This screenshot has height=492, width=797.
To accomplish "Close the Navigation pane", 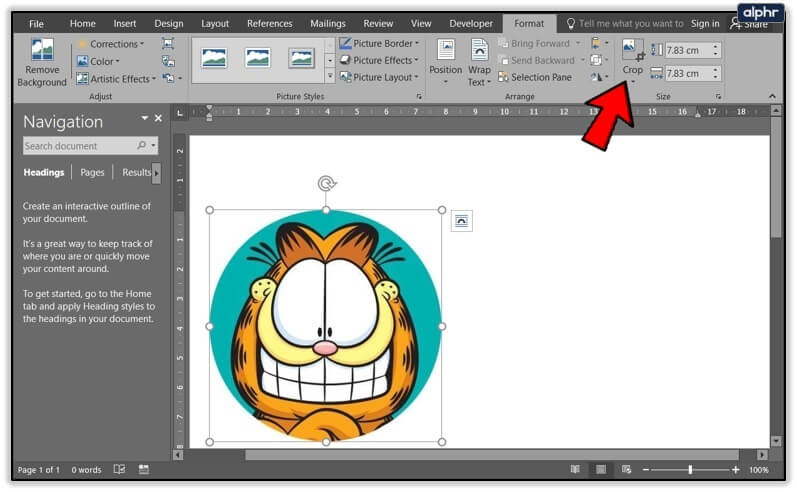I will click(159, 118).
